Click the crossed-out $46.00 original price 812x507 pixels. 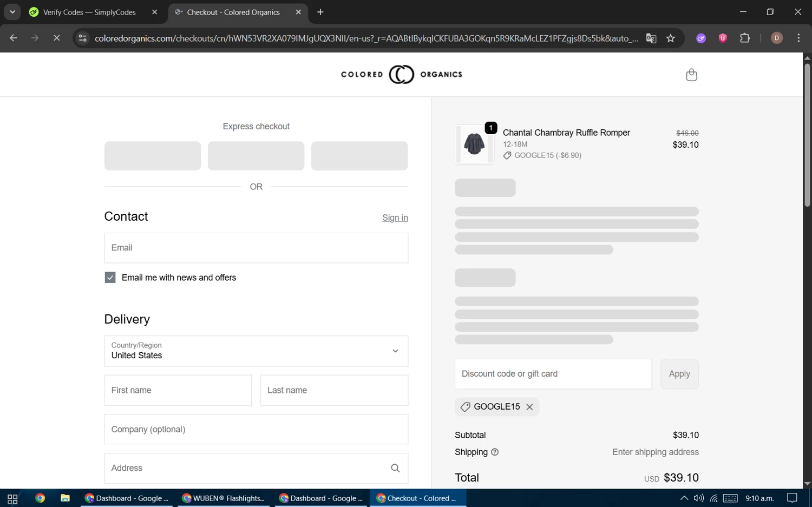pyautogui.click(x=687, y=133)
